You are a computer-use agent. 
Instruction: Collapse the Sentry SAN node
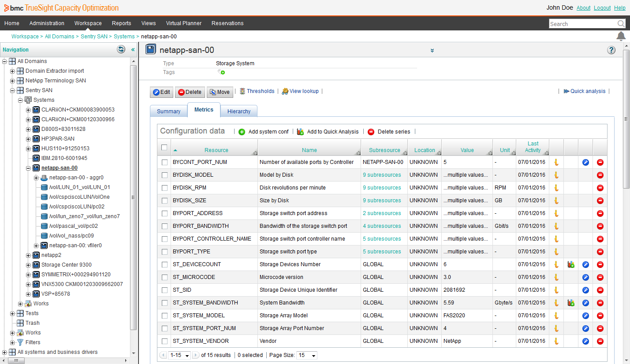click(x=12, y=90)
